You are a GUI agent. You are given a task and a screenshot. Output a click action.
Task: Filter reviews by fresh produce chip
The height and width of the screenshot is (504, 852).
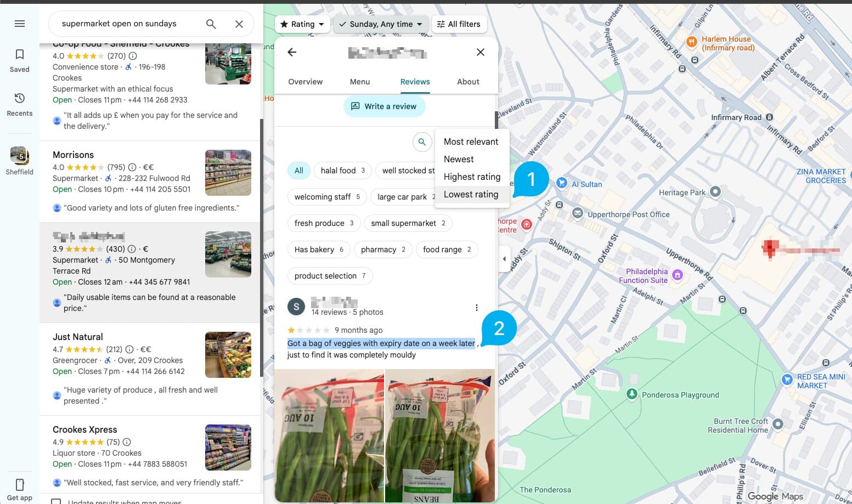pos(324,223)
